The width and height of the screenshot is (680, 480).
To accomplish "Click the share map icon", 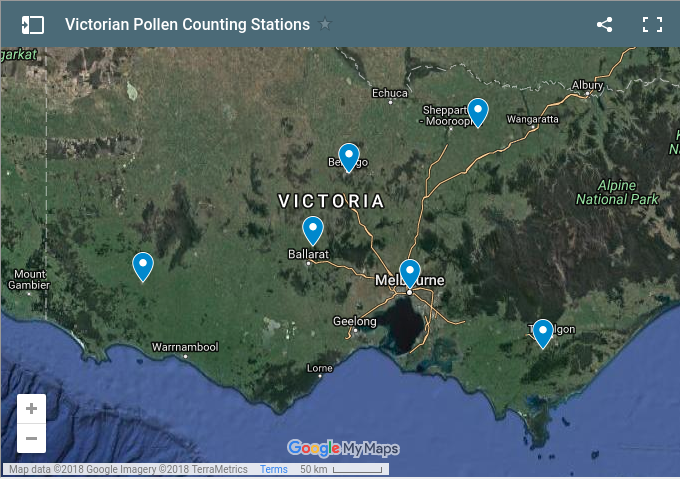I will pyautogui.click(x=604, y=25).
